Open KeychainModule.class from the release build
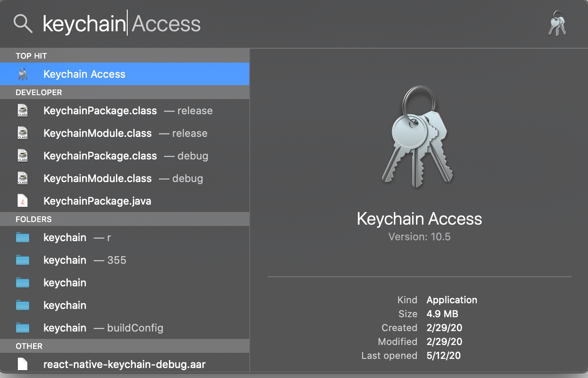 98,133
